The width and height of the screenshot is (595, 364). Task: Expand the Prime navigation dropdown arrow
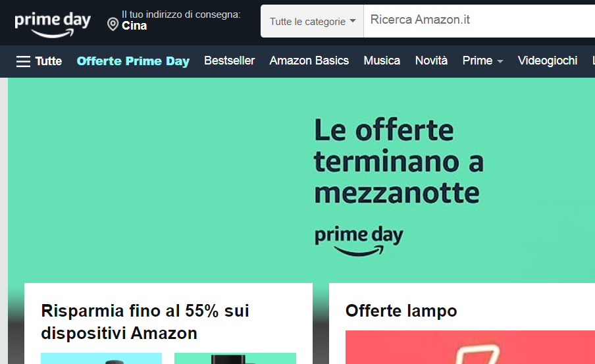[x=500, y=61]
